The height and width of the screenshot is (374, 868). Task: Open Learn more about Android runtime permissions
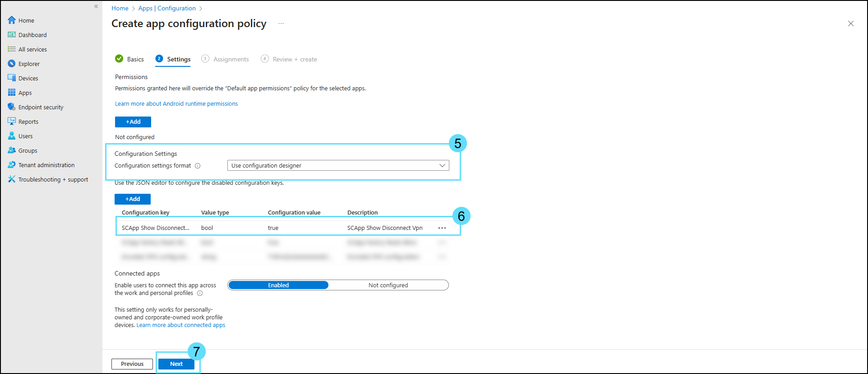pos(176,104)
